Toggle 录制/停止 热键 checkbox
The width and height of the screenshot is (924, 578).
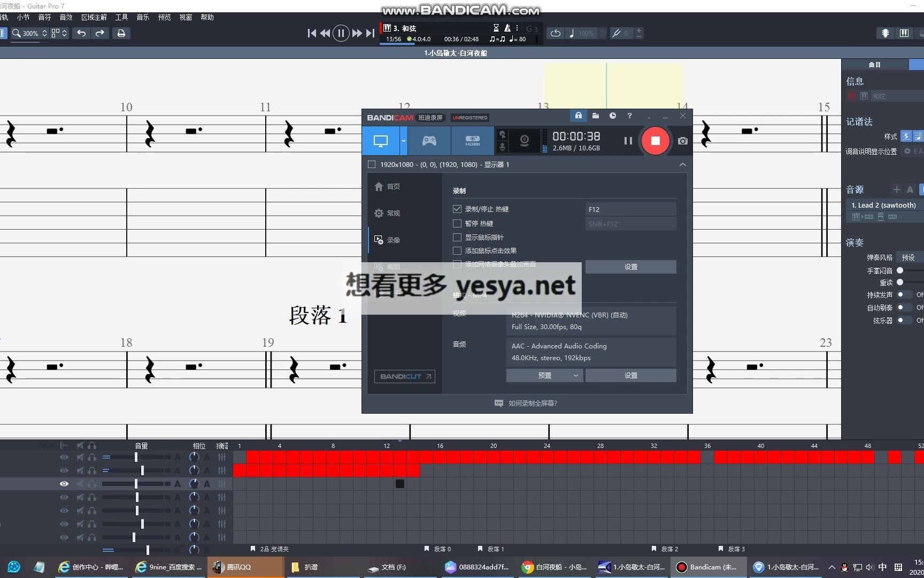pos(457,209)
